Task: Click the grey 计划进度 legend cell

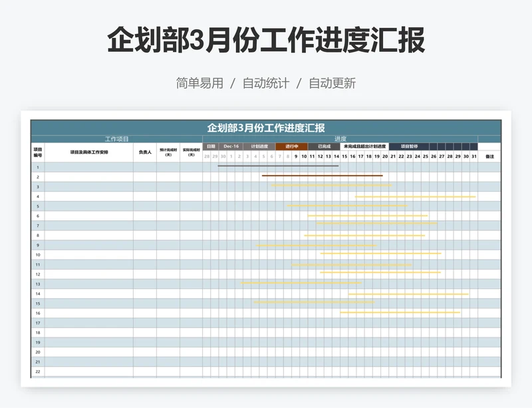Action: point(259,146)
